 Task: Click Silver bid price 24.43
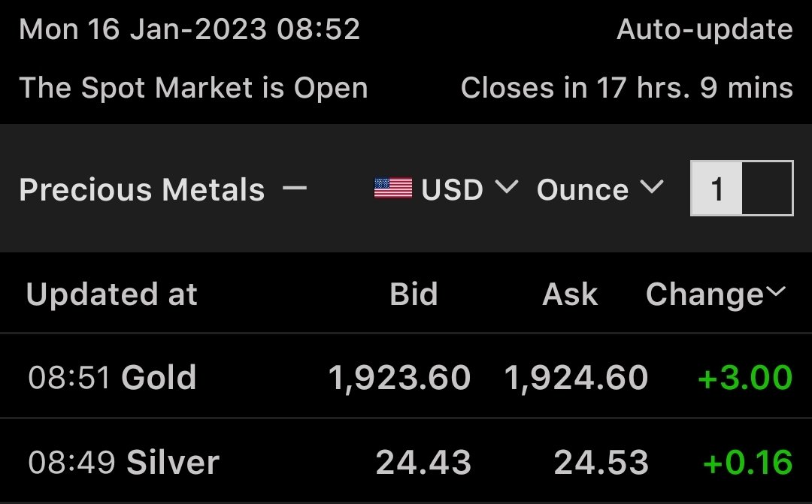point(423,462)
